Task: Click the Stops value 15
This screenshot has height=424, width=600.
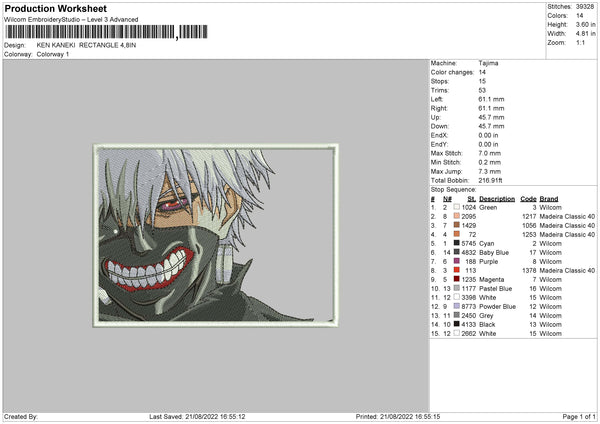Action: (482, 81)
